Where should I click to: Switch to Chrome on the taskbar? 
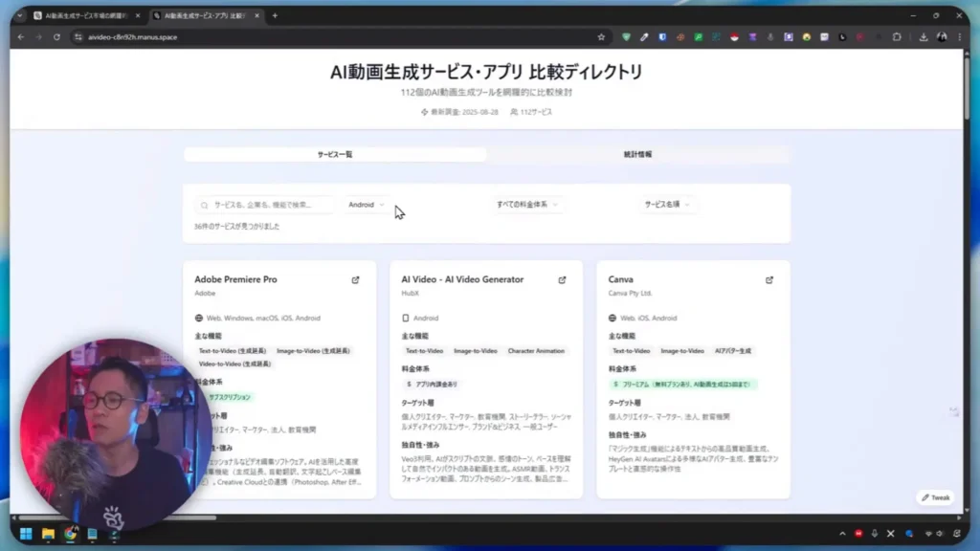[70, 534]
